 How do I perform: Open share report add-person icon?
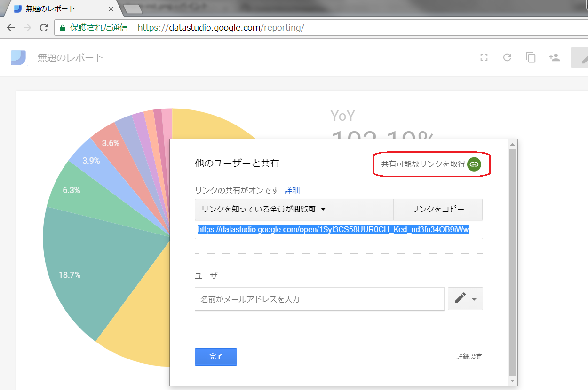(x=554, y=57)
